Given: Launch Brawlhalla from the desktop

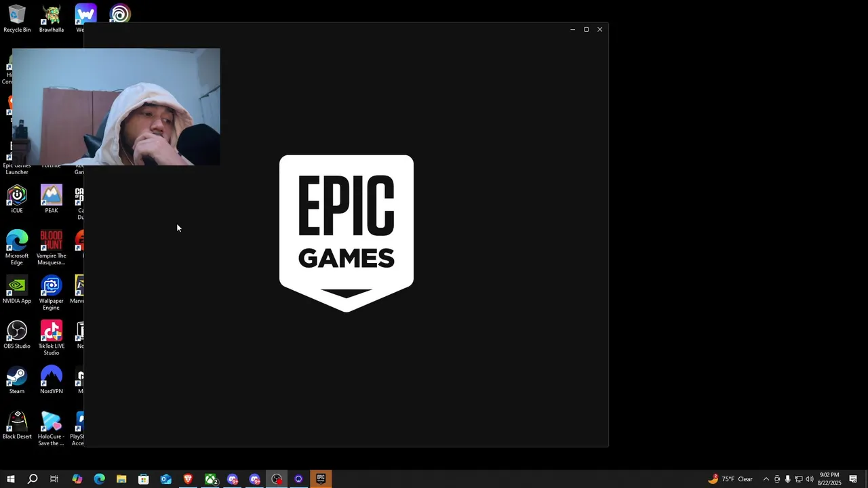Looking at the screenshot, I should [x=52, y=18].
